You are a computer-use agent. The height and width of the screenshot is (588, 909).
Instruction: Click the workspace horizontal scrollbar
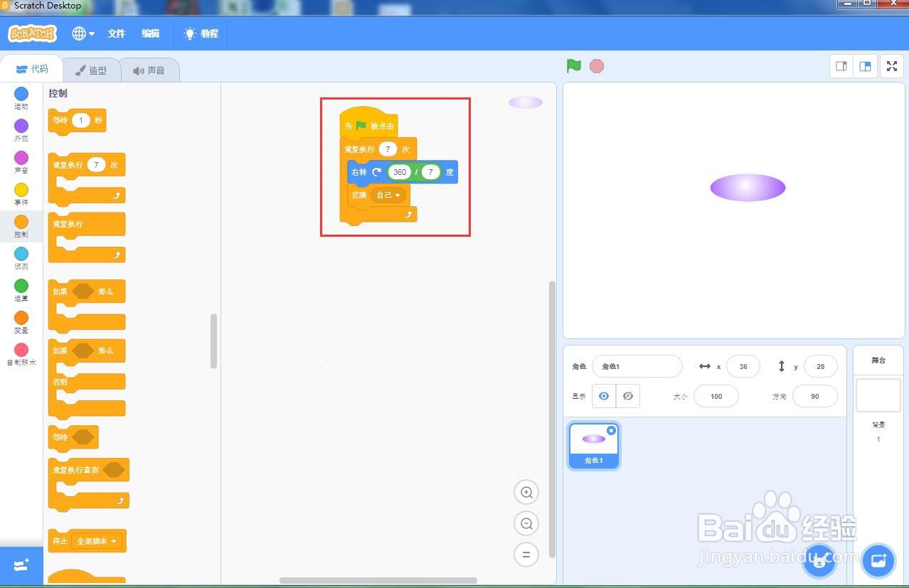(x=378, y=580)
